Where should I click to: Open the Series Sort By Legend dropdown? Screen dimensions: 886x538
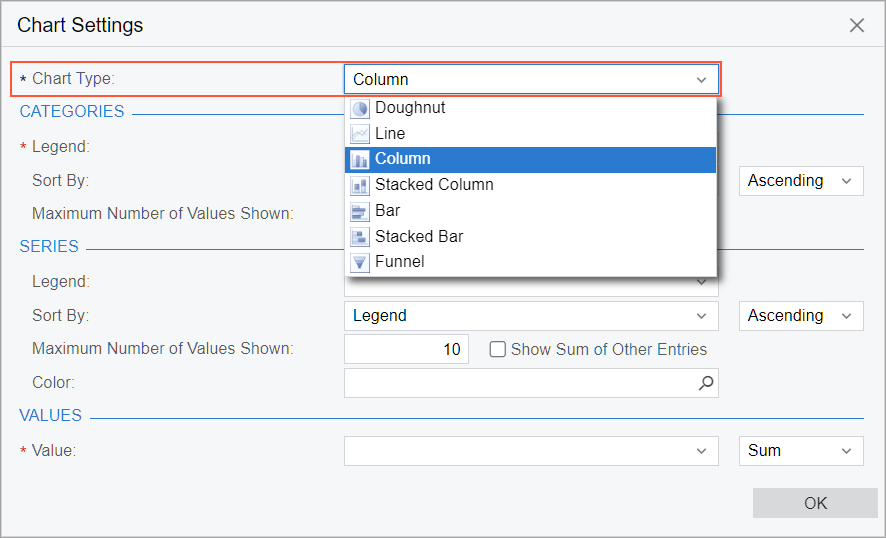(x=531, y=316)
